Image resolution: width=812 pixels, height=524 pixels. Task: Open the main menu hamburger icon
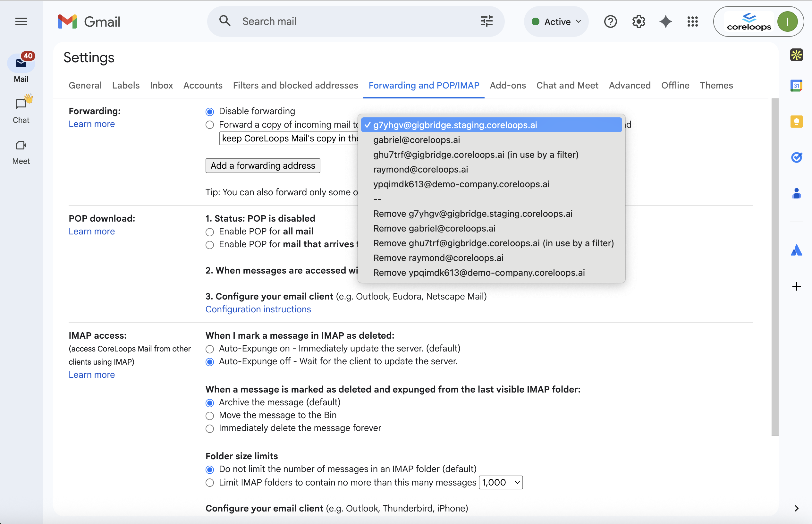coord(21,22)
